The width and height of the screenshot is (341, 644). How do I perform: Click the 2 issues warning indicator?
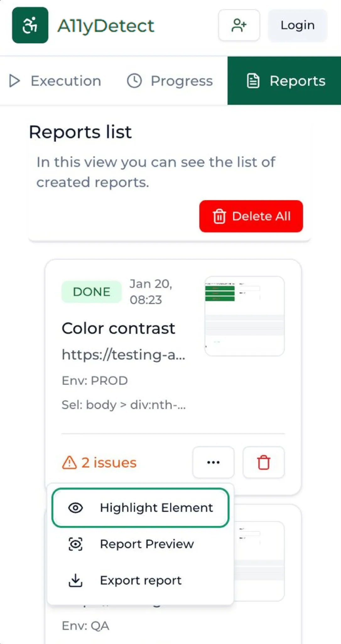(x=99, y=463)
